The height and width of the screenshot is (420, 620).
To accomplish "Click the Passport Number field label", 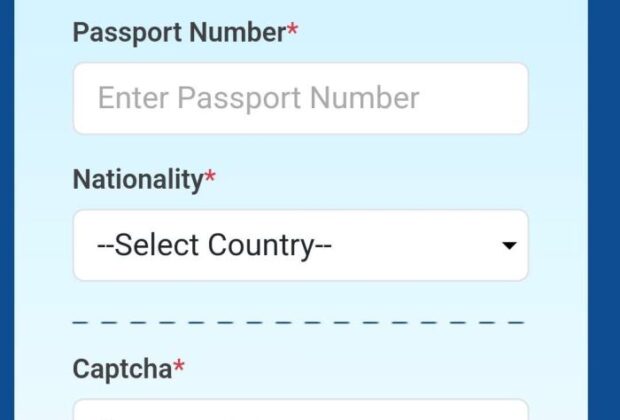I will (x=179, y=33).
